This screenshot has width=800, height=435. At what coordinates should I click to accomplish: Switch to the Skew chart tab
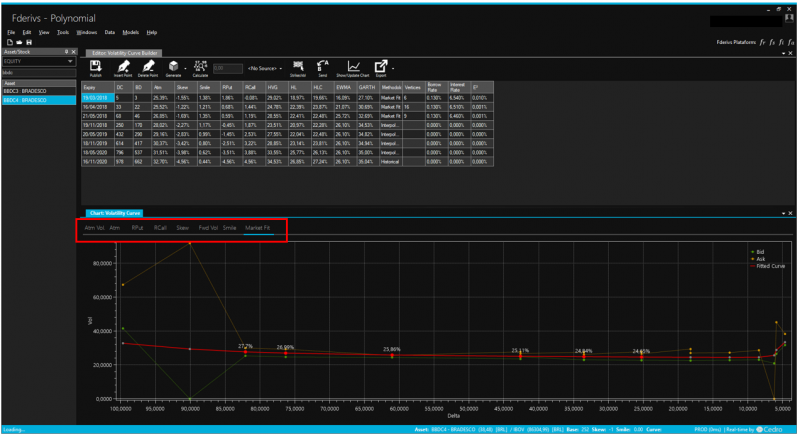182,228
